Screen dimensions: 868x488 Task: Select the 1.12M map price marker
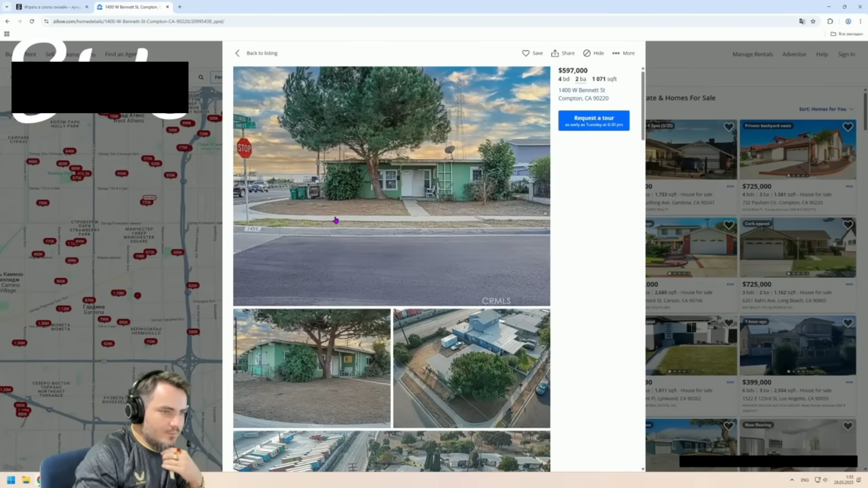coord(63,309)
